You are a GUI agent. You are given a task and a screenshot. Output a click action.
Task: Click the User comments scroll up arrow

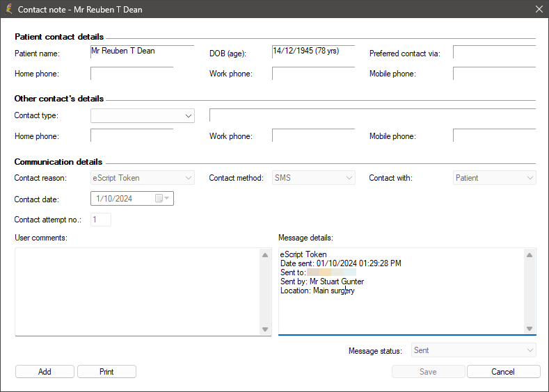tap(265, 255)
